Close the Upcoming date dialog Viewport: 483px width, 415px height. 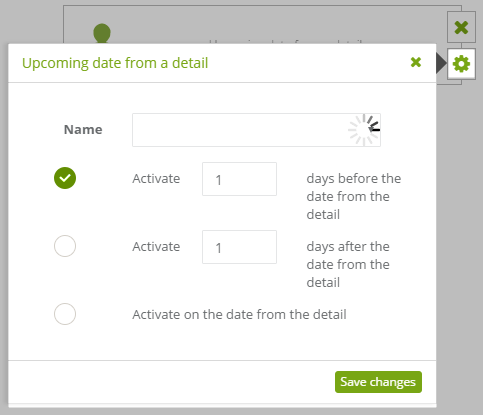click(x=416, y=62)
